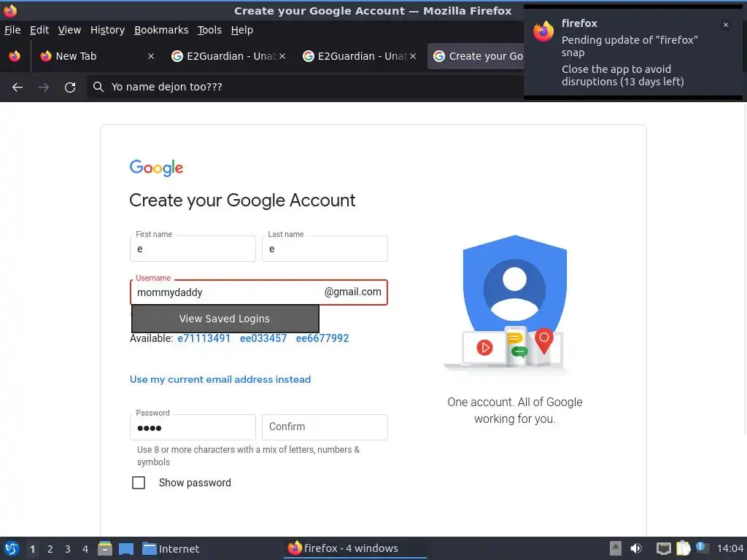Click the update notifier tray icon
This screenshot has height=560, width=747.
click(702, 548)
